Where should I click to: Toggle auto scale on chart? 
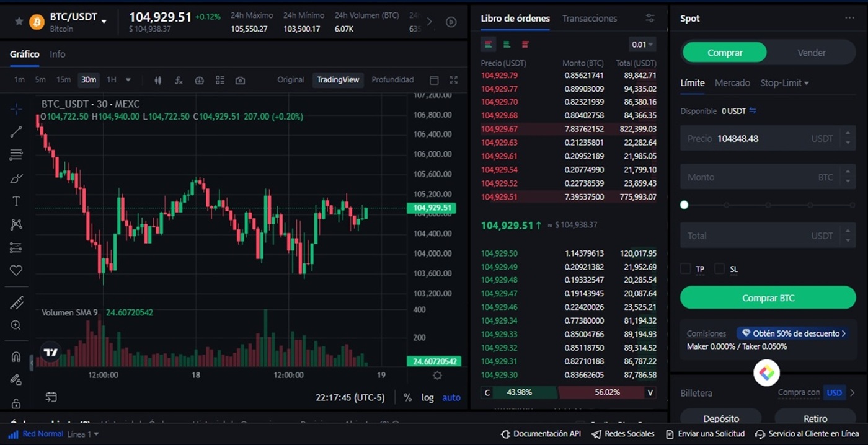click(x=451, y=397)
